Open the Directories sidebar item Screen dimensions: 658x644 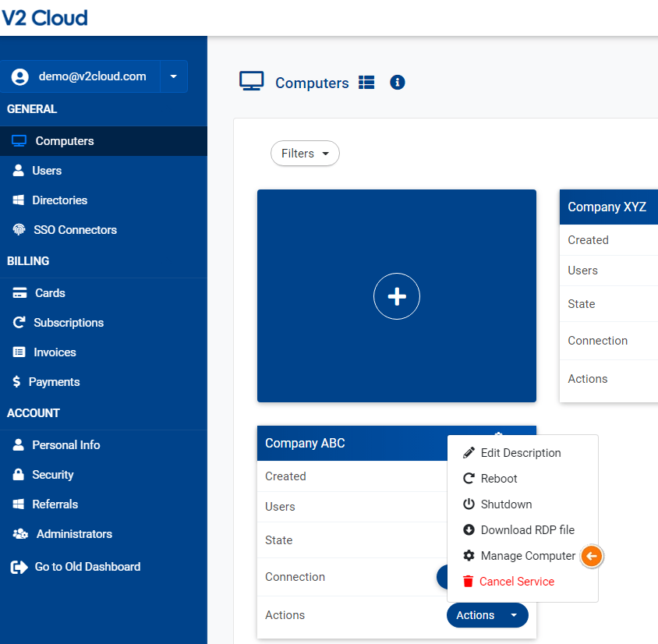click(104, 200)
